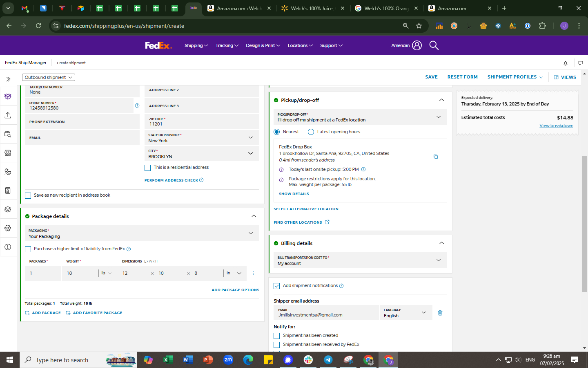Open the Tracking menu
Viewport: 588px width, 368px height.
coord(227,45)
